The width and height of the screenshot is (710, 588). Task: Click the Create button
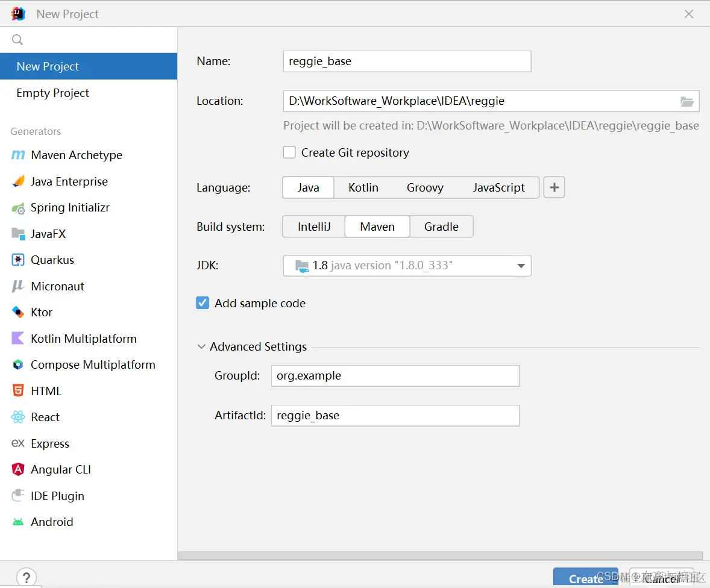585,578
